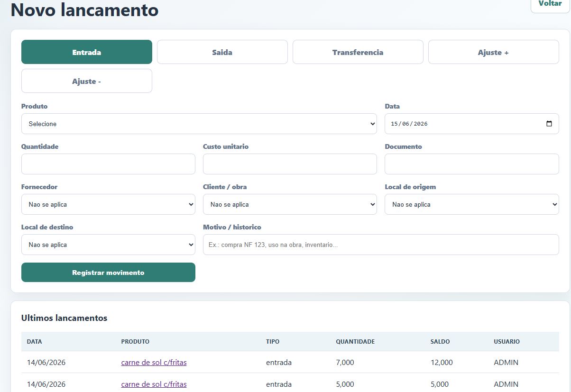Click the Ultimos lancamentos heading
The image size is (571, 392).
point(64,318)
